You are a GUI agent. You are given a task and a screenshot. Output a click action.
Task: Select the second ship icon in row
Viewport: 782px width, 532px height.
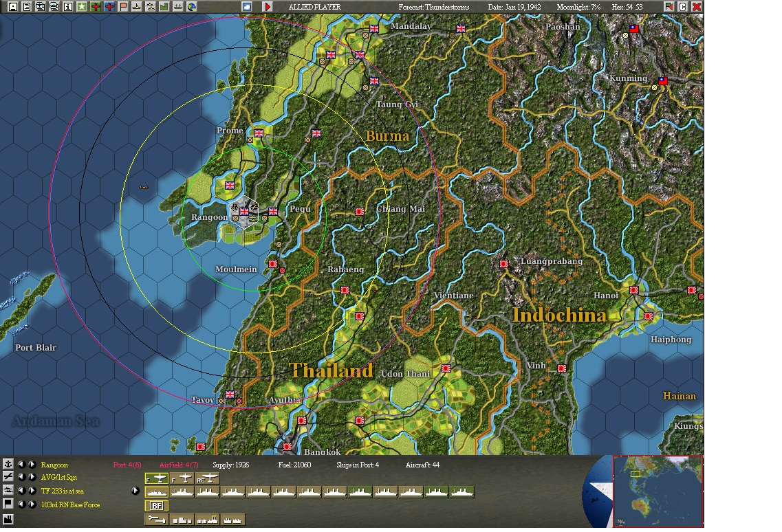pos(182,492)
